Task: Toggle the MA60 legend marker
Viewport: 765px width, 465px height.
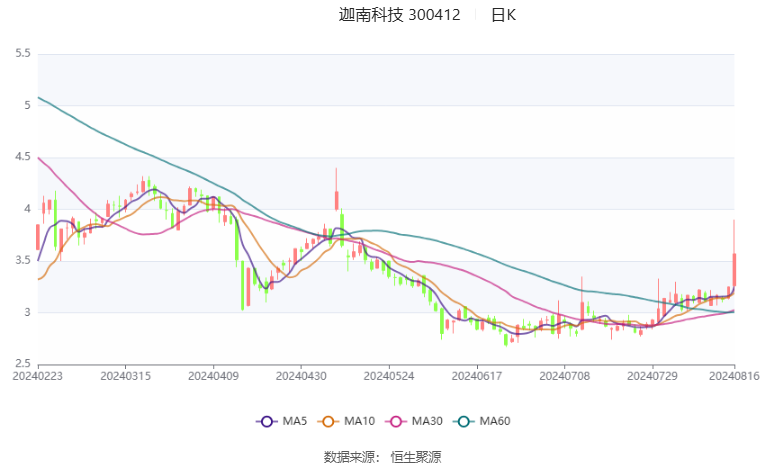Action: tap(463, 422)
